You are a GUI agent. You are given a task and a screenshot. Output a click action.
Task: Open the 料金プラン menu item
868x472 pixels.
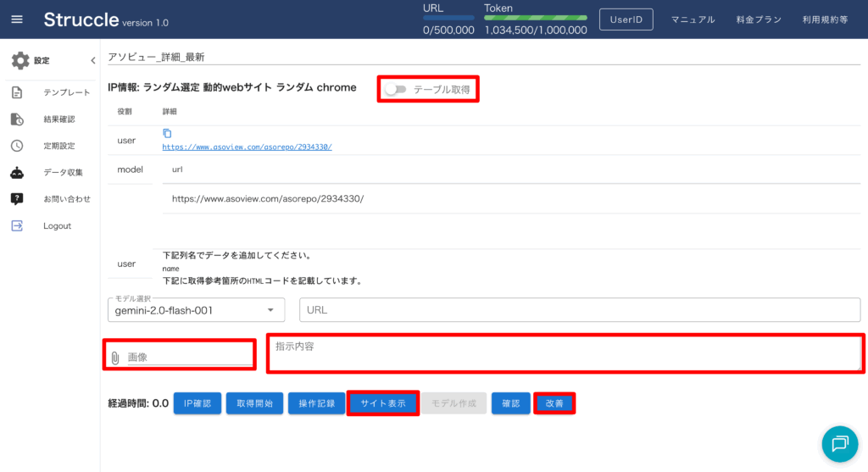point(758,19)
